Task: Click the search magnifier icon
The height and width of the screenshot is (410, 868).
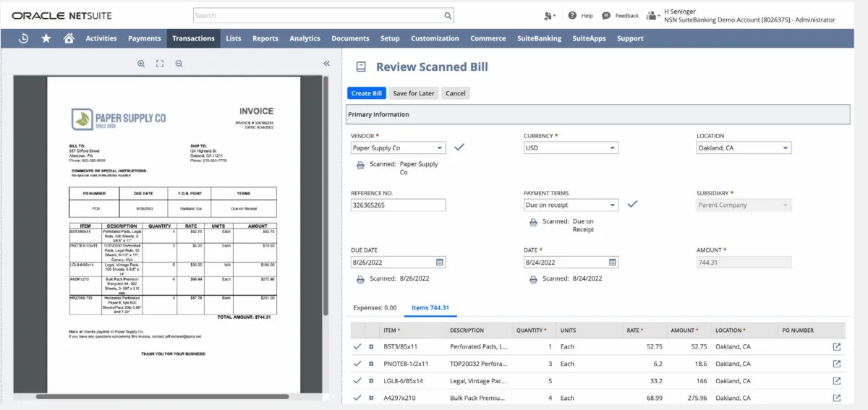Action: pos(448,15)
